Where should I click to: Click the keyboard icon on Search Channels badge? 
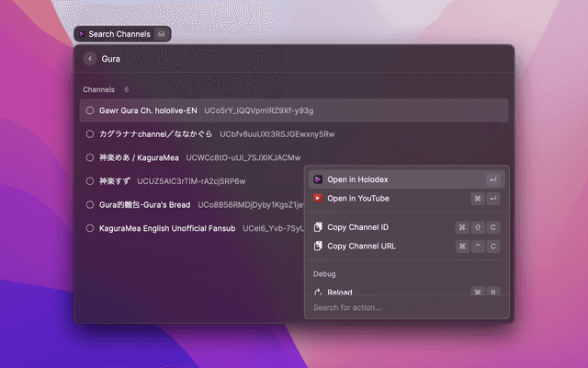pos(161,34)
